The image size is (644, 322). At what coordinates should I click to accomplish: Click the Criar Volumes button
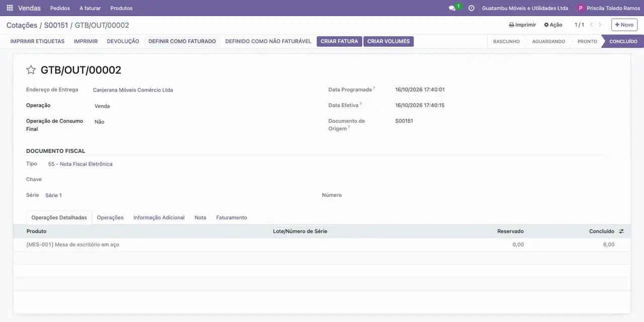[x=388, y=41]
